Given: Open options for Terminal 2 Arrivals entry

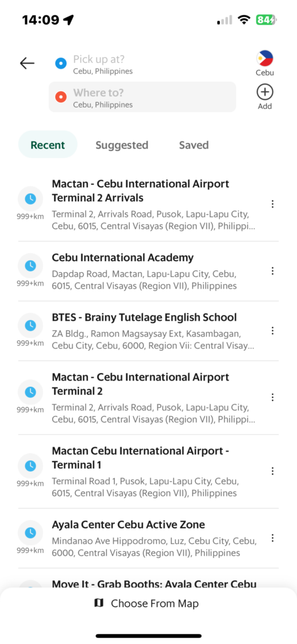Looking at the screenshot, I should click(x=273, y=204).
